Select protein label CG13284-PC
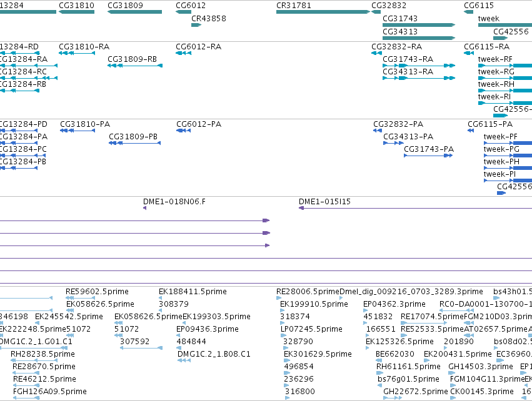The width and height of the screenshot is (532, 401). tap(23, 149)
